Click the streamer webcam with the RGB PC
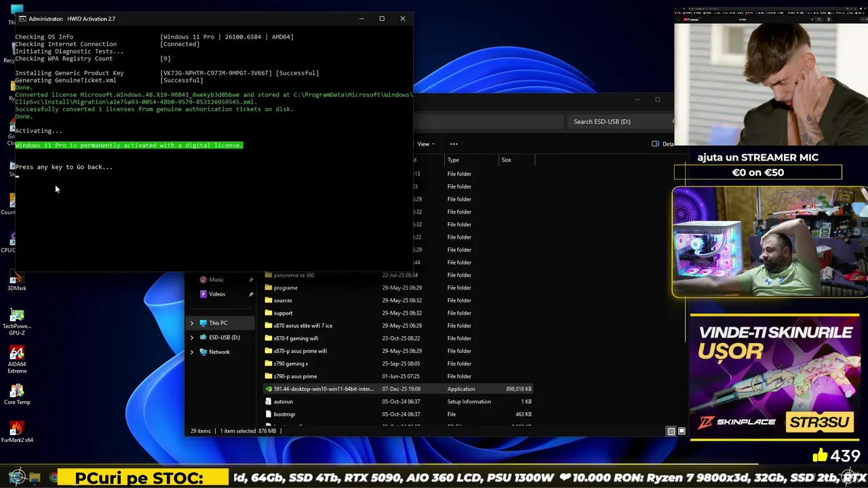 [770, 242]
